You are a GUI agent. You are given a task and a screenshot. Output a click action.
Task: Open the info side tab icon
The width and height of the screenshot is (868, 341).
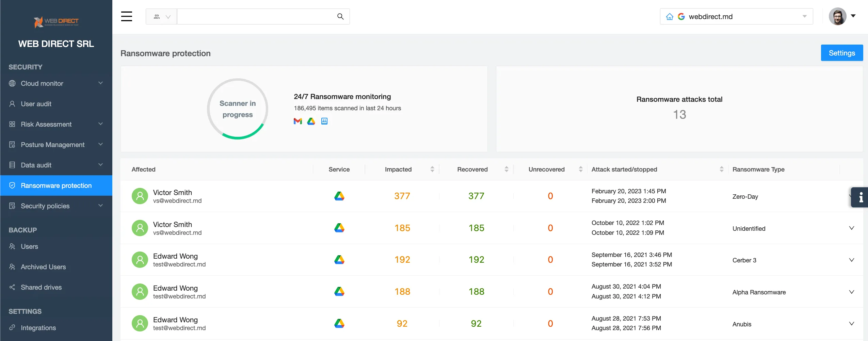861,197
